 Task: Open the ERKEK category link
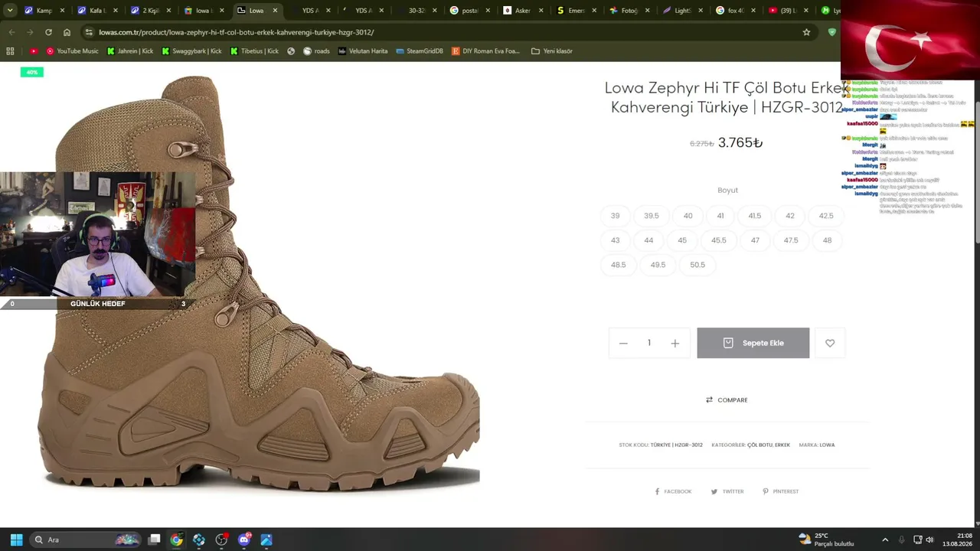pos(782,445)
